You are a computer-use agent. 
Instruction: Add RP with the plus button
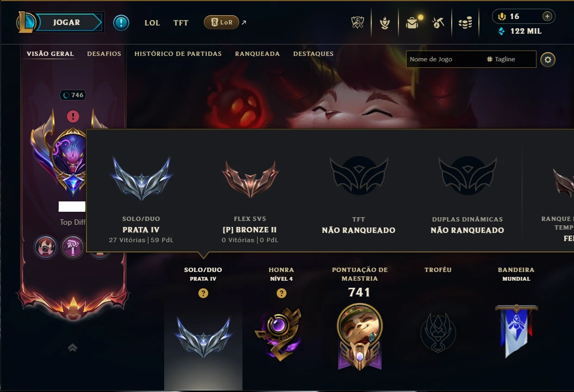[547, 16]
